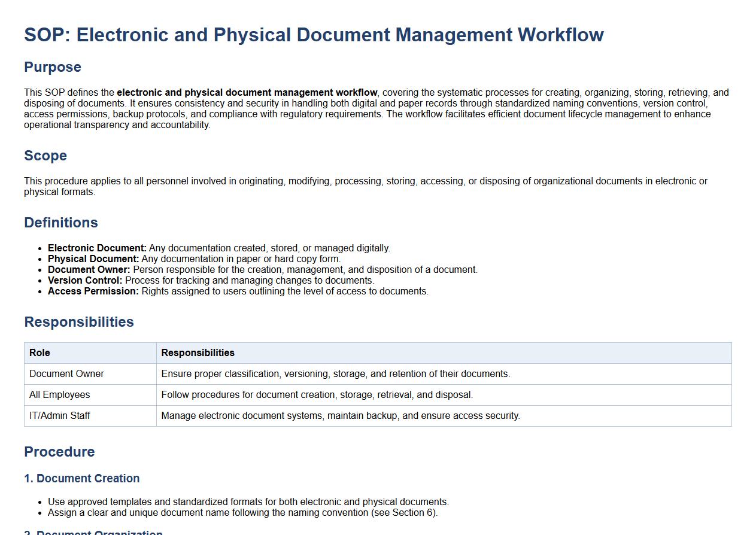Click the 'Access Permission:' definition term

pos(93,291)
